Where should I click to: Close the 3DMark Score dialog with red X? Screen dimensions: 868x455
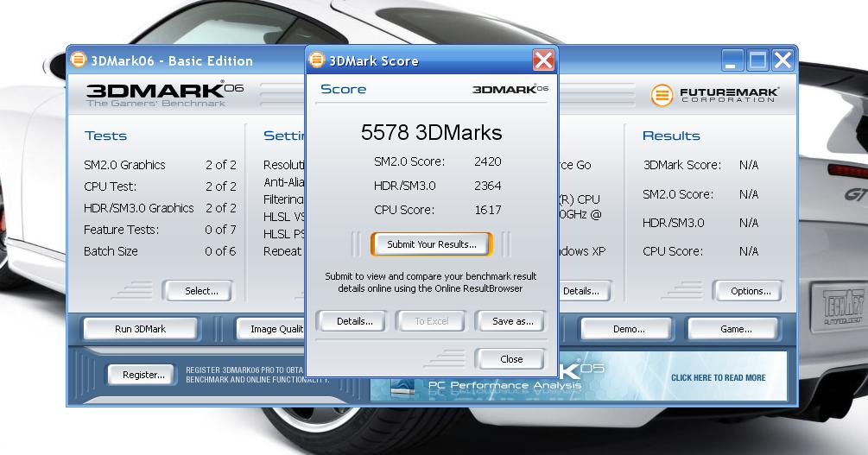(543, 60)
